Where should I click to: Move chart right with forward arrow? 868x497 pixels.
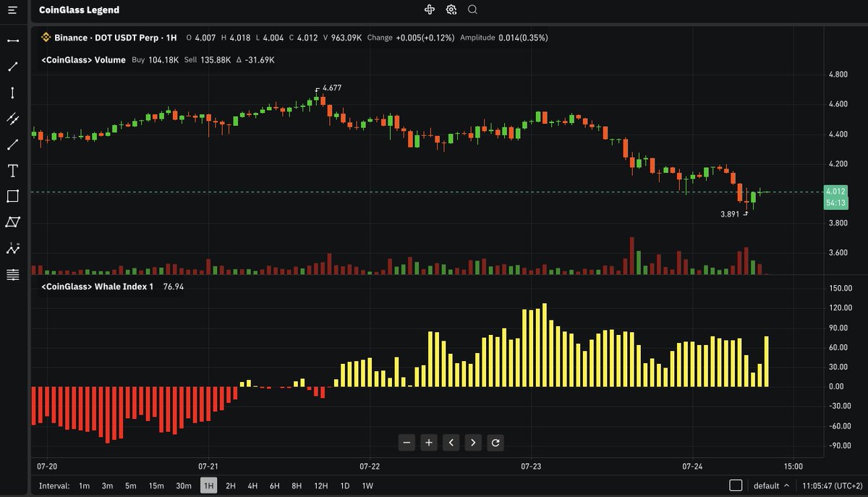(x=473, y=443)
